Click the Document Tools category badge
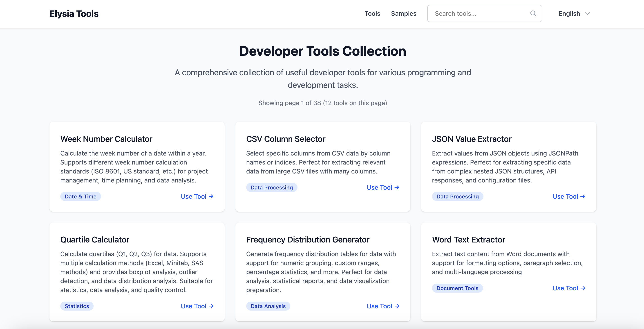 pyautogui.click(x=457, y=288)
